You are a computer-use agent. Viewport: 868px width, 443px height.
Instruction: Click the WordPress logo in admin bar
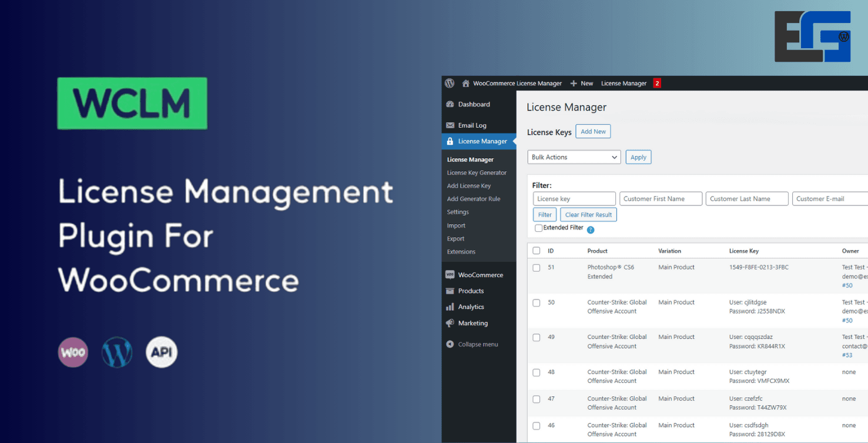click(450, 84)
